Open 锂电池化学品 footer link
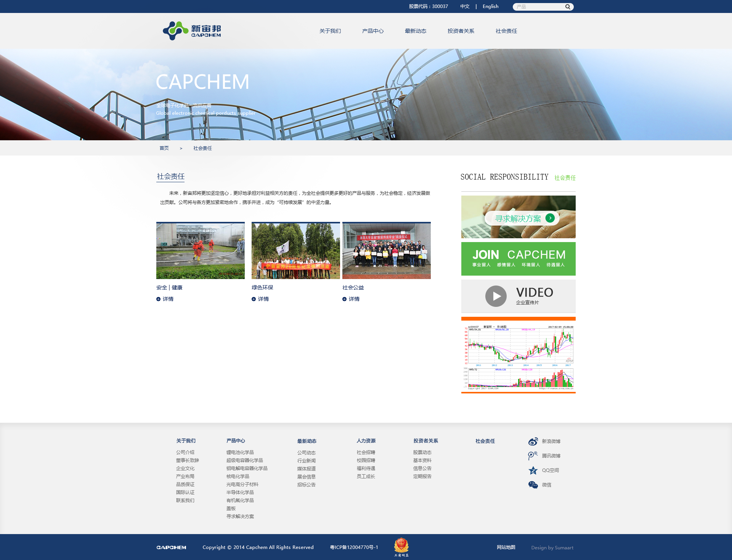This screenshot has height=560, width=732. tap(240, 452)
